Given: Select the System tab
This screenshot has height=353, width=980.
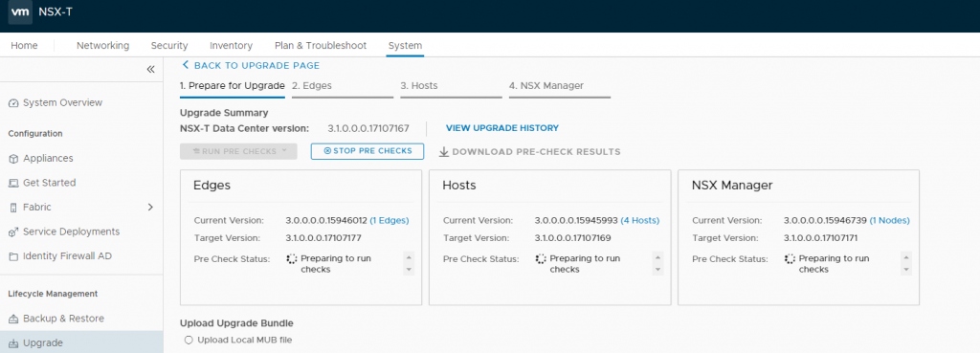Looking at the screenshot, I should pos(405,46).
